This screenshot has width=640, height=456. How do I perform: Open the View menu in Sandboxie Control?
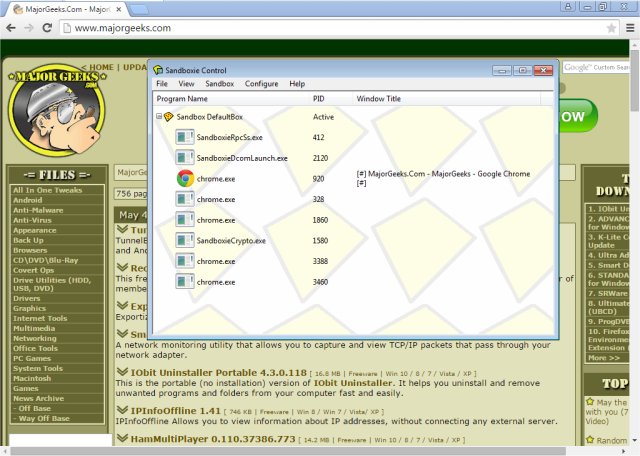tap(186, 84)
